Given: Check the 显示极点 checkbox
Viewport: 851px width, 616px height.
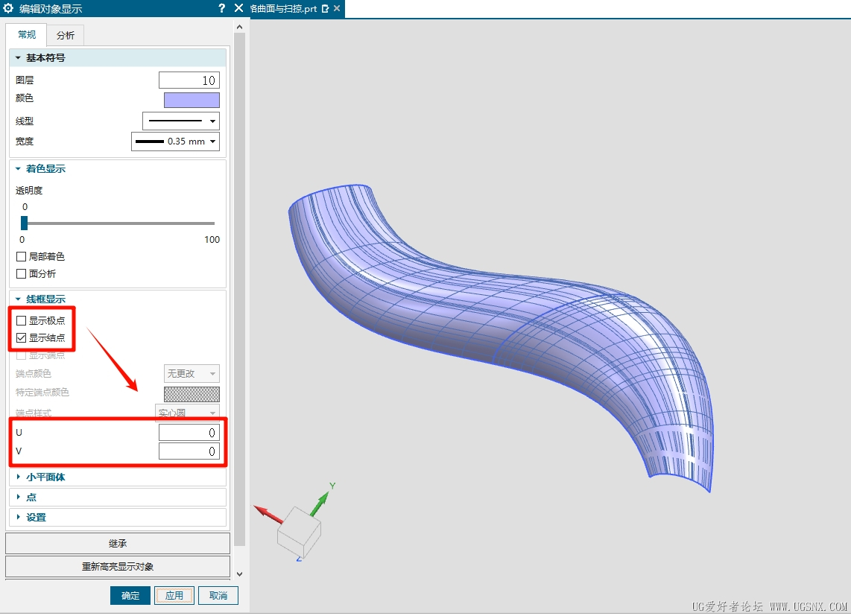Looking at the screenshot, I should (21, 321).
